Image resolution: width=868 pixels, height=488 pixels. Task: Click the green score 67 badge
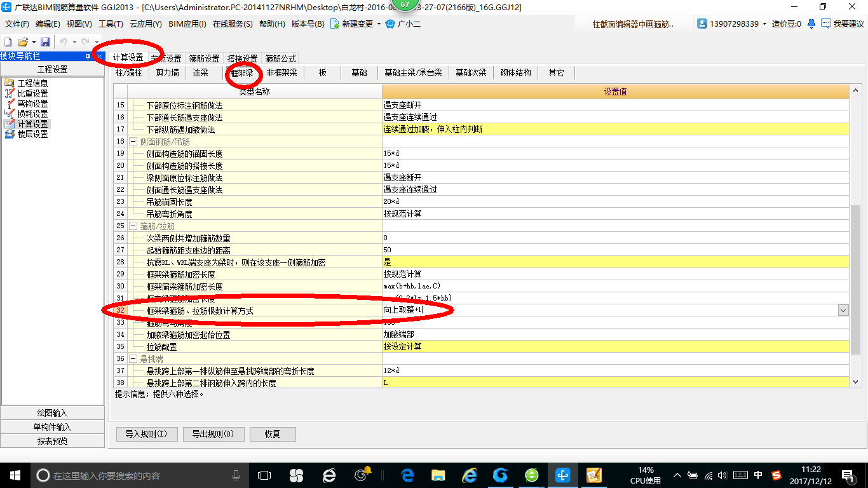coord(404,4)
